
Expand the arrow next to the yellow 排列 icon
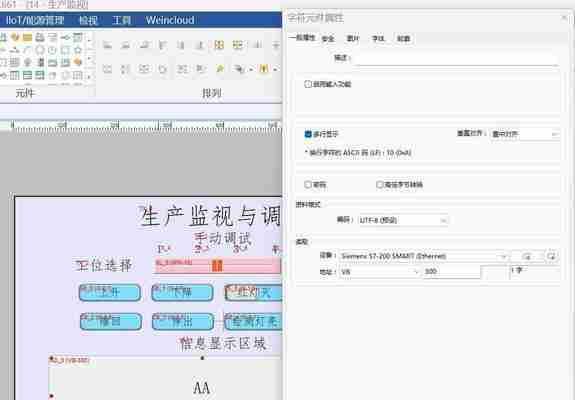point(275,69)
